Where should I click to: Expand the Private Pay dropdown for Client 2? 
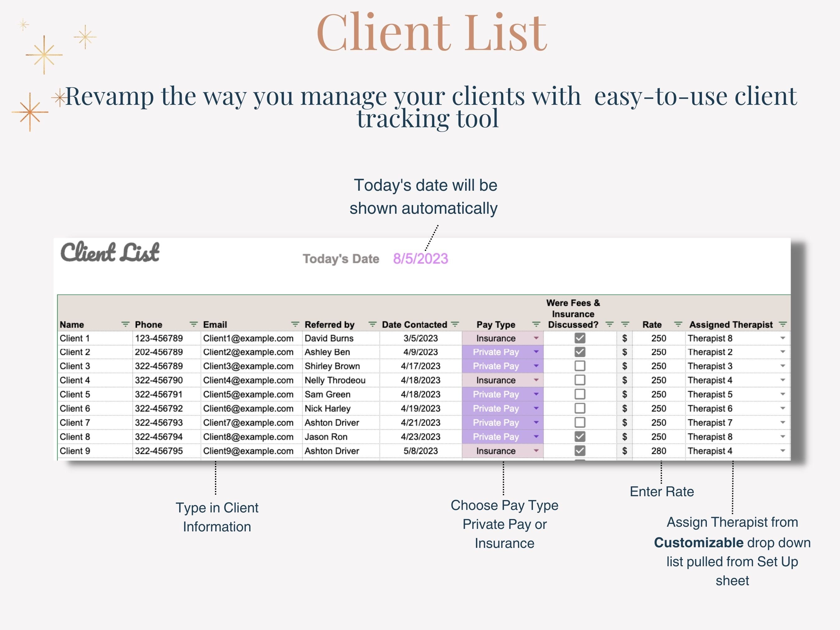click(x=536, y=352)
